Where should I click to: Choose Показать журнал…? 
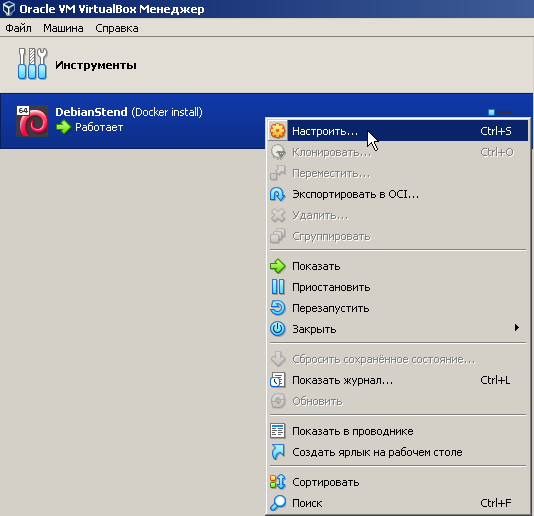click(x=397, y=380)
